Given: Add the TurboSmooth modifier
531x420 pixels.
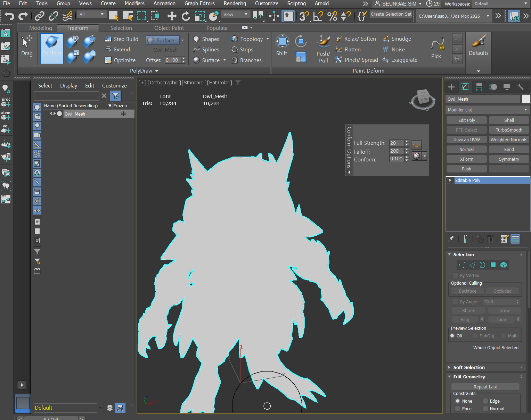Looking at the screenshot, I should click(x=509, y=130).
